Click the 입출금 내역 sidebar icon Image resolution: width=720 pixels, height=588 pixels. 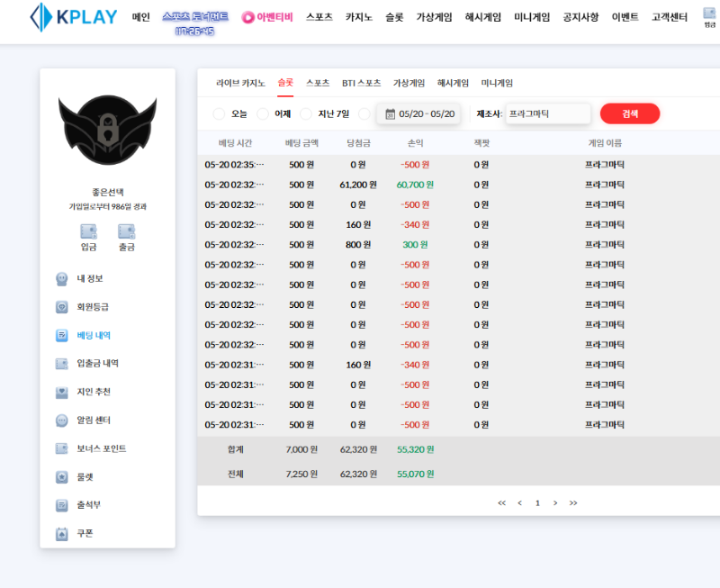coord(61,364)
